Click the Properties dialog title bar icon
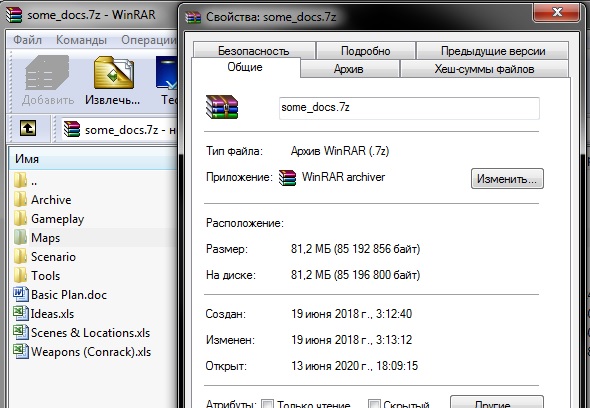 point(193,17)
